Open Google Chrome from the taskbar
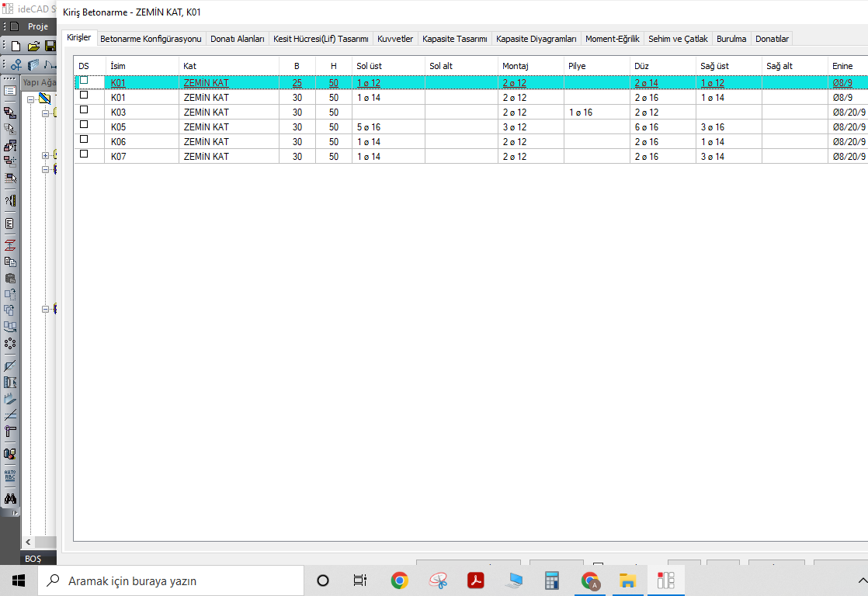This screenshot has width=868, height=596. [x=399, y=580]
